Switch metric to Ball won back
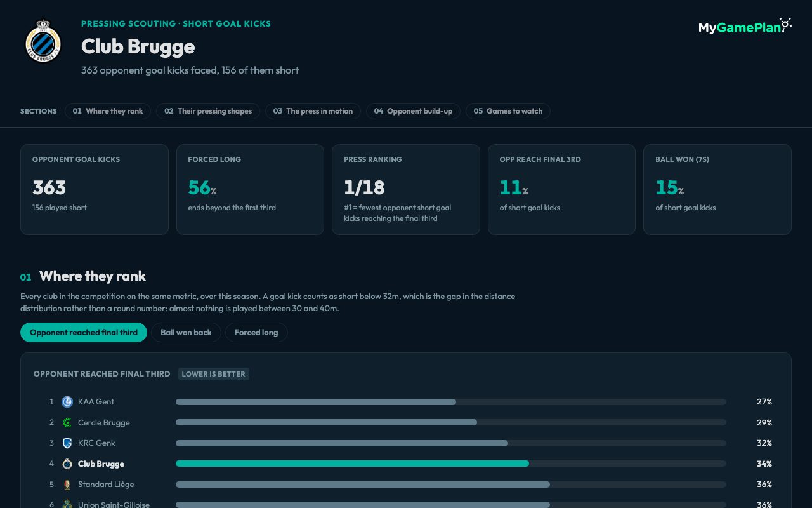 (186, 333)
